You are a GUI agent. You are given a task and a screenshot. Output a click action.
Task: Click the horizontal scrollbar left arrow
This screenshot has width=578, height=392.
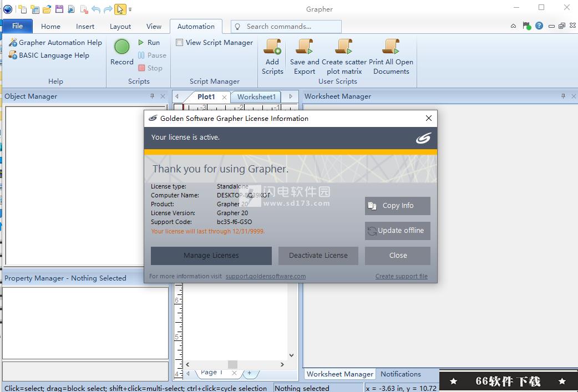187,364
